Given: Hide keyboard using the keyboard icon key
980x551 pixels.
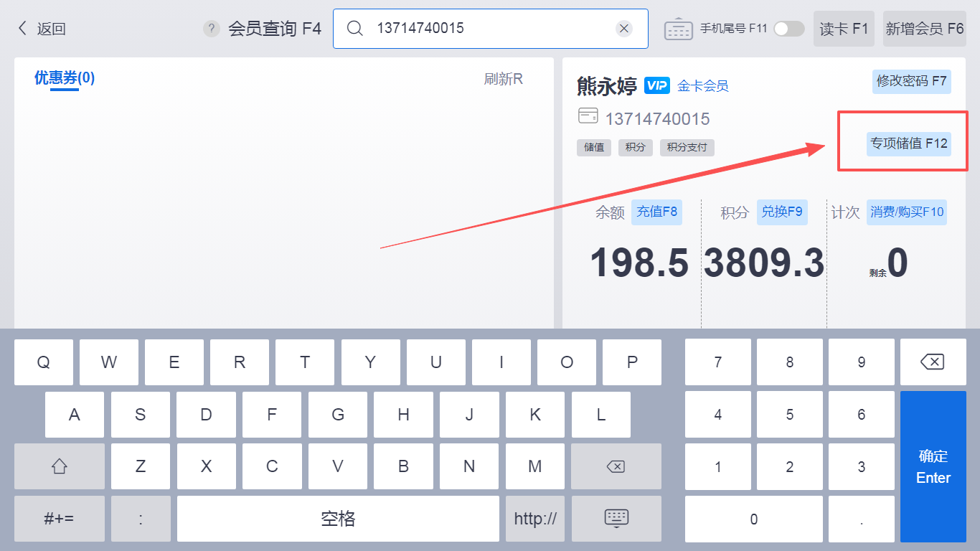Looking at the screenshot, I should click(x=616, y=519).
